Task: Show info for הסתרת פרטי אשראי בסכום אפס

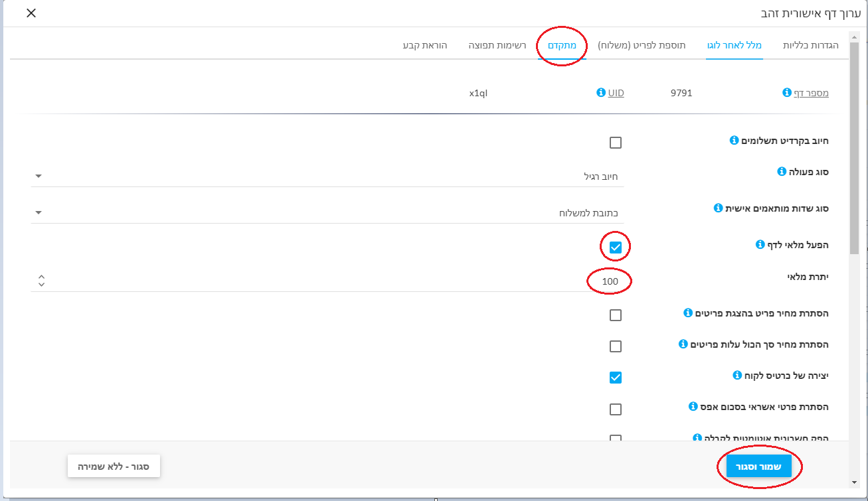Action: (x=693, y=406)
